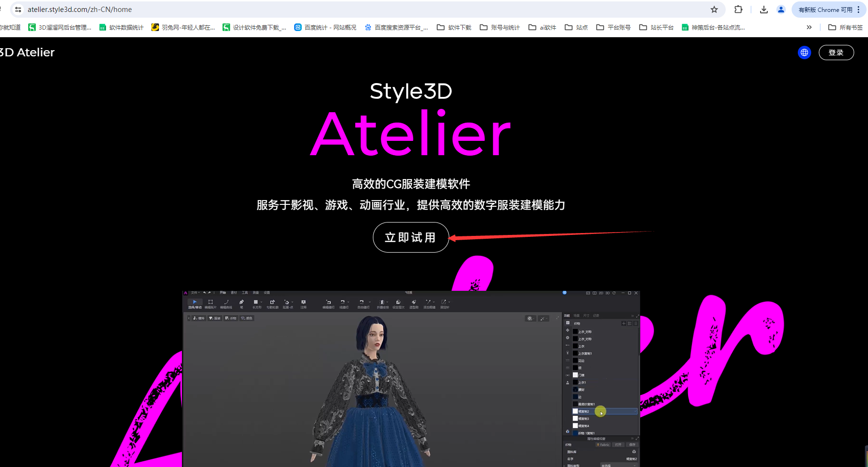Click the 立即试用 trial button

pyautogui.click(x=411, y=237)
